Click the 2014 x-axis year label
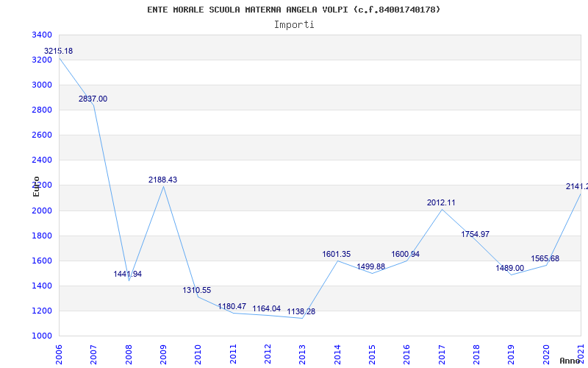The width and height of the screenshot is (588, 368). tap(337, 355)
